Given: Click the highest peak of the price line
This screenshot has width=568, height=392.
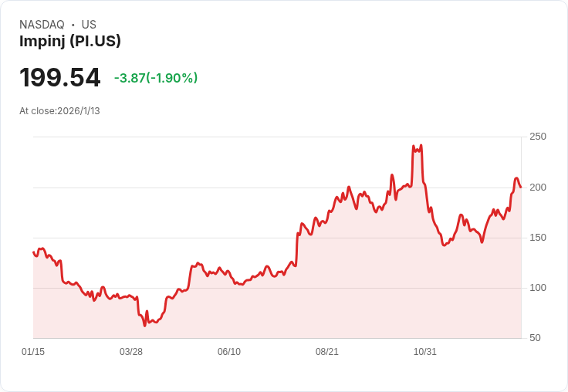Looking at the screenshot, I should pos(414,146).
